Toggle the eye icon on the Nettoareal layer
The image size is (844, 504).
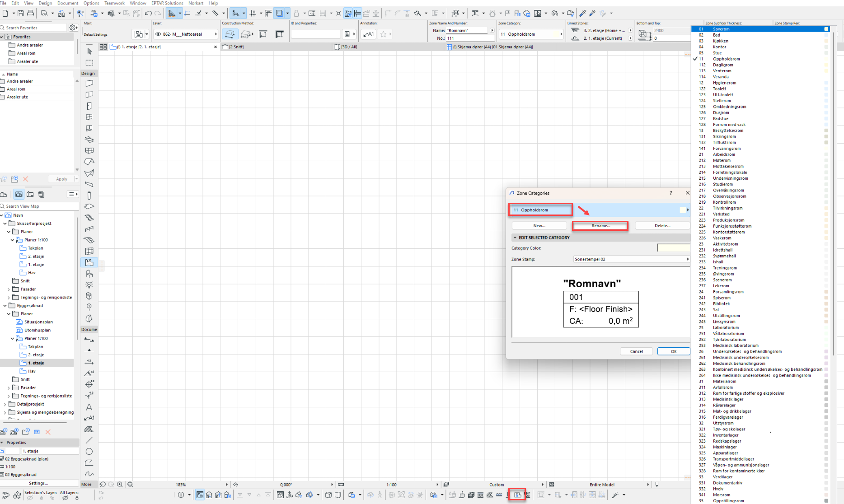click(158, 34)
